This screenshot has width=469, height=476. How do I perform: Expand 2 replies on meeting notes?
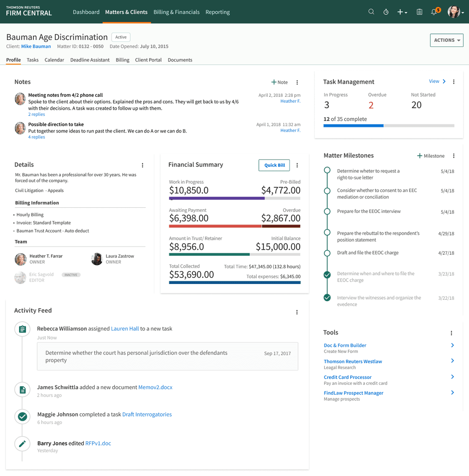pyautogui.click(x=36, y=114)
